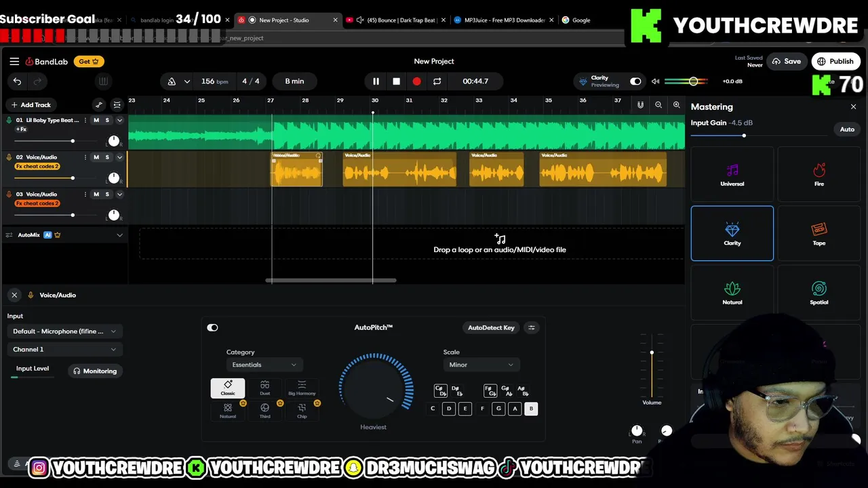Toggle the Clarity previewing switch
The image size is (868, 488).
(x=635, y=81)
